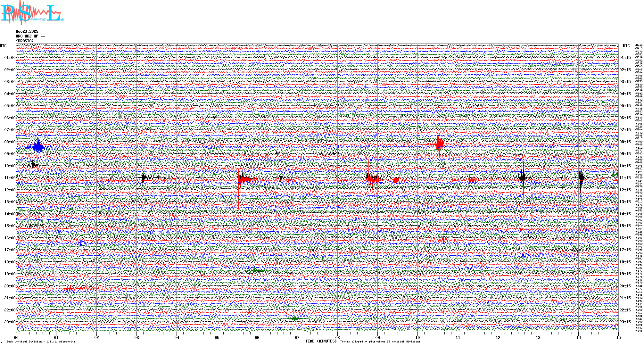The height and width of the screenshot is (346, 644).
Task: Click minute marker 15 on bottom axis
Action: point(618,337)
